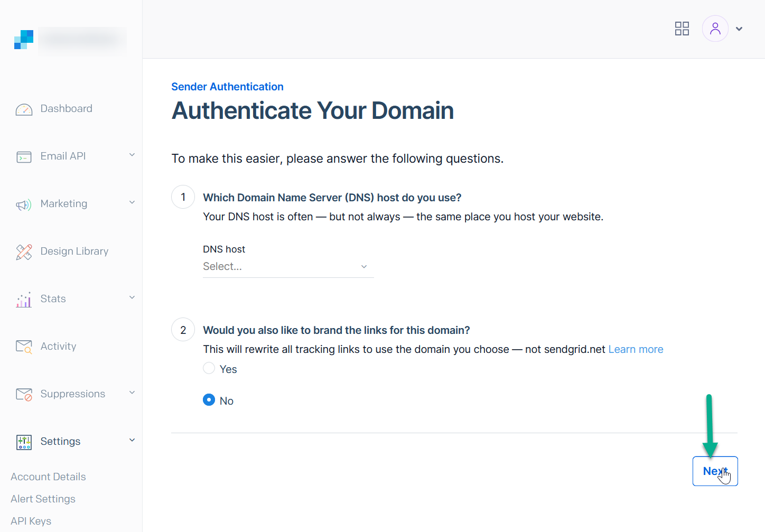Screen dimensions: 765x532
Task: Open Email API menu item
Action: (63, 156)
